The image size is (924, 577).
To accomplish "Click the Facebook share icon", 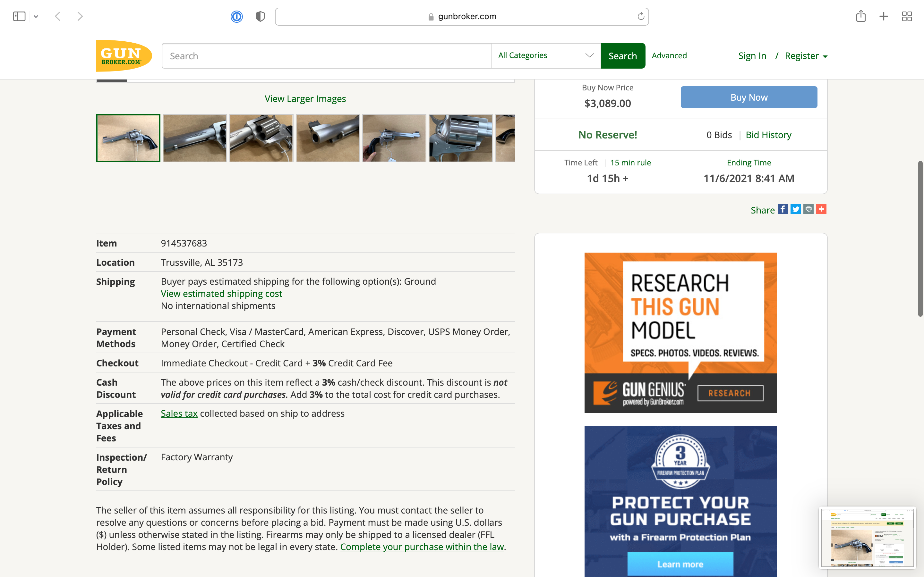I will coord(782,209).
